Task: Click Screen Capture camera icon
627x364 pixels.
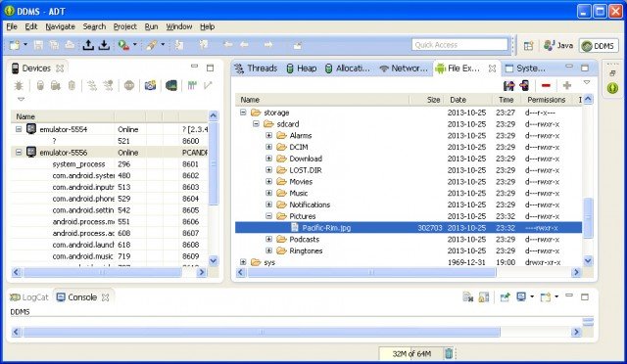Action: (x=150, y=85)
